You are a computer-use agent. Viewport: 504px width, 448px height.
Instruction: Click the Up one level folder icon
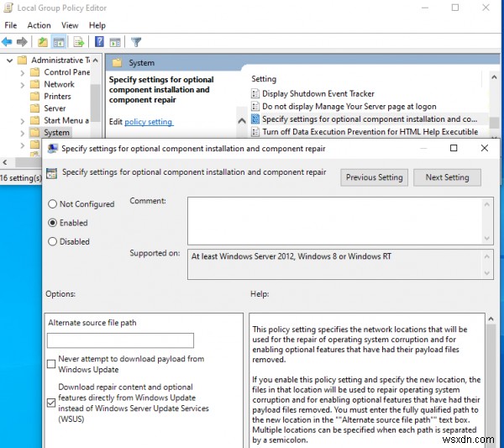pos(43,42)
